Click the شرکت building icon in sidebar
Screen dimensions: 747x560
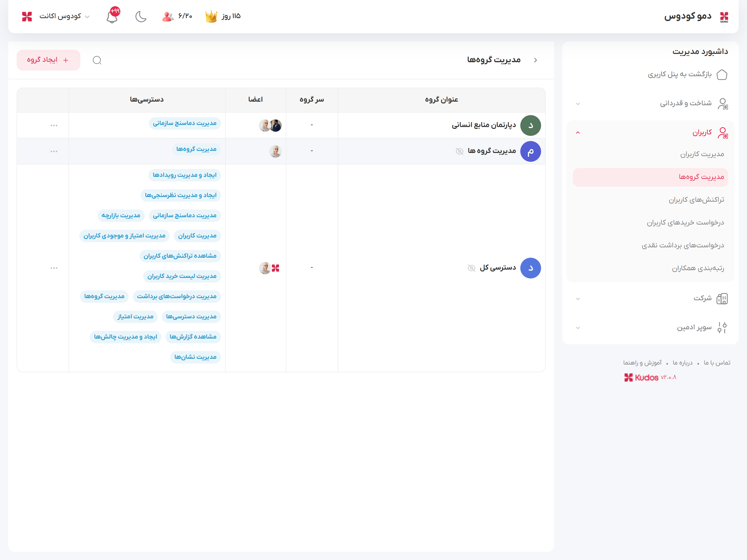click(722, 298)
